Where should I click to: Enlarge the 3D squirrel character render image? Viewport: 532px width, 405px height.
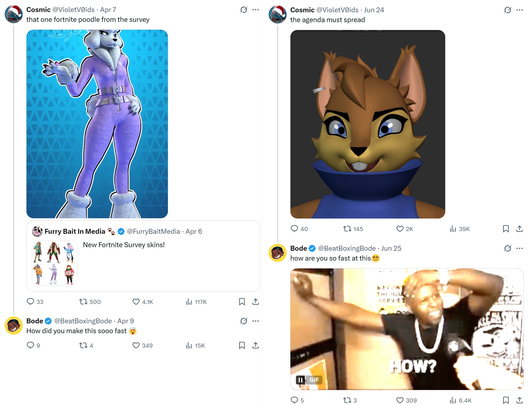pos(368,124)
